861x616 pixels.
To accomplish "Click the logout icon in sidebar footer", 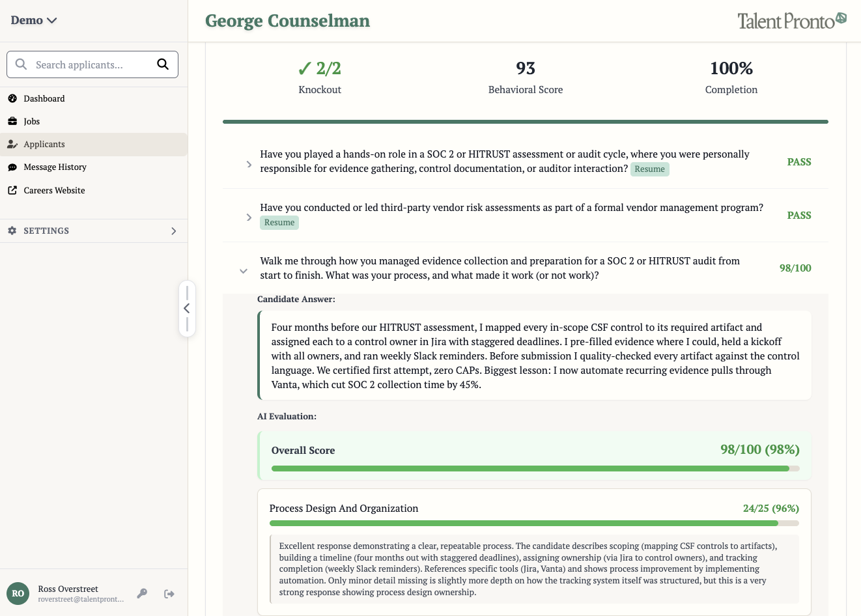I will coord(169,593).
